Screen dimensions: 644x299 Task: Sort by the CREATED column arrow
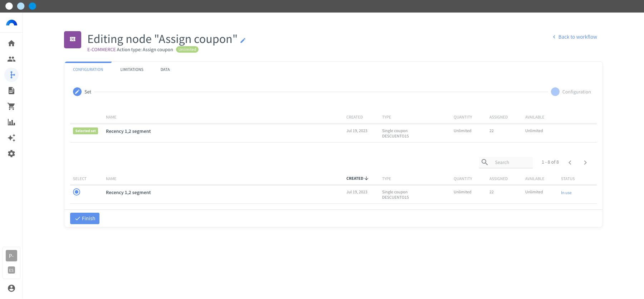366,178
